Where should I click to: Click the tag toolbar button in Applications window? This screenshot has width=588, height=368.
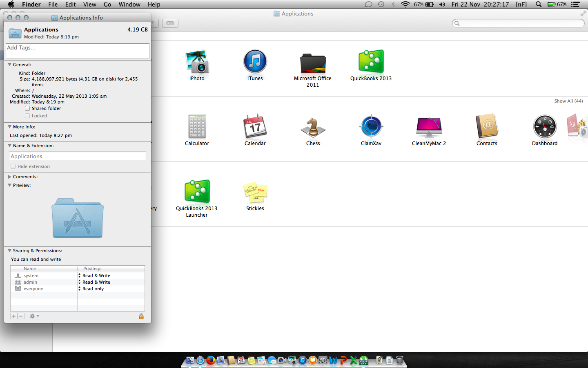click(170, 23)
